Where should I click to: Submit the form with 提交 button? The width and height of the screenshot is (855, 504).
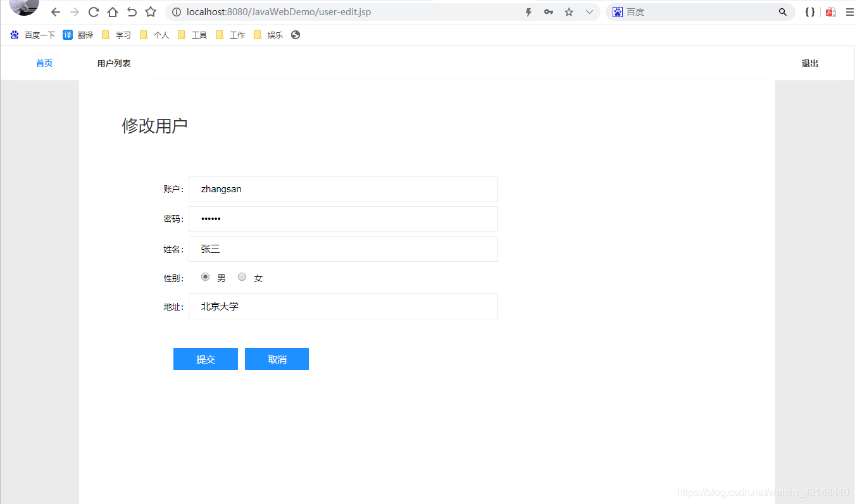pos(205,359)
